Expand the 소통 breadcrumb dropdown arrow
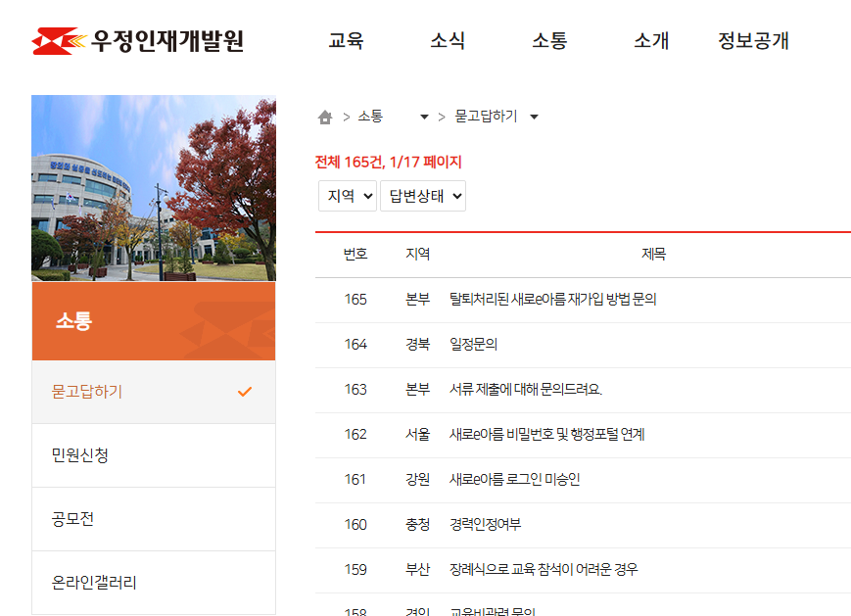The width and height of the screenshot is (851, 616). coord(424,117)
